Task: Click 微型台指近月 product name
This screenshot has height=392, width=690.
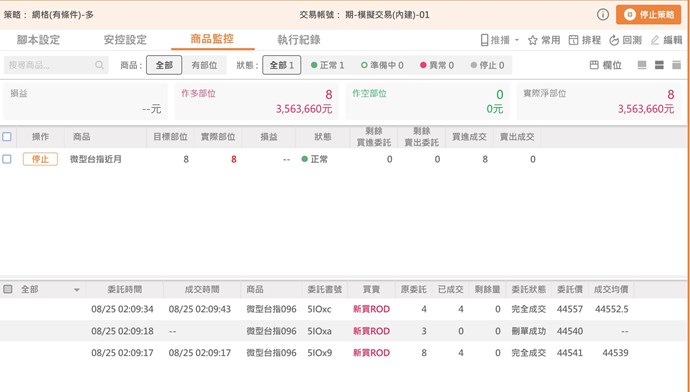Action: (95, 159)
